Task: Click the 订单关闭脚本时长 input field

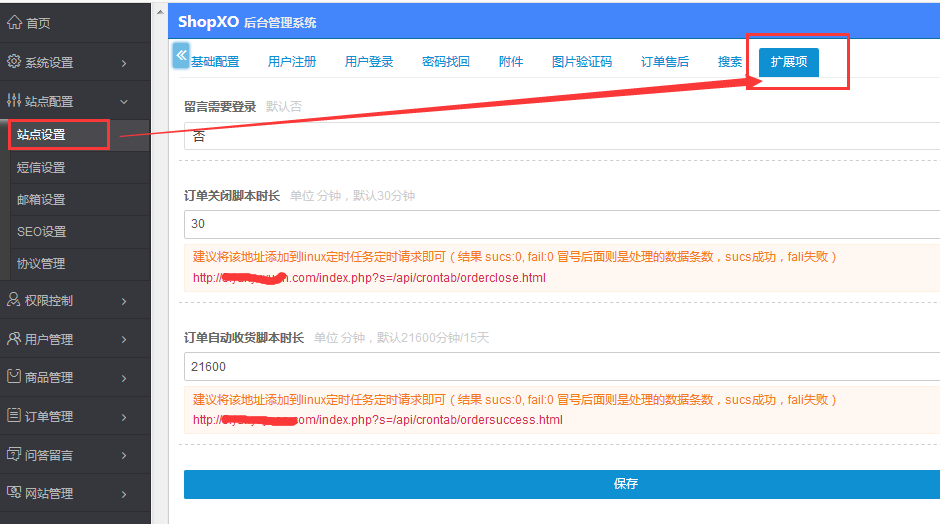Action: [562, 224]
